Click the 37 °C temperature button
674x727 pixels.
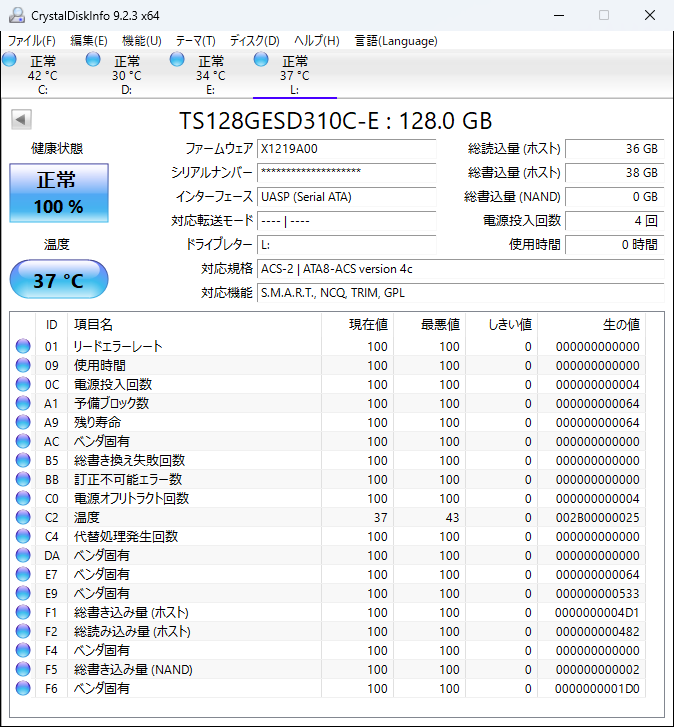59,280
